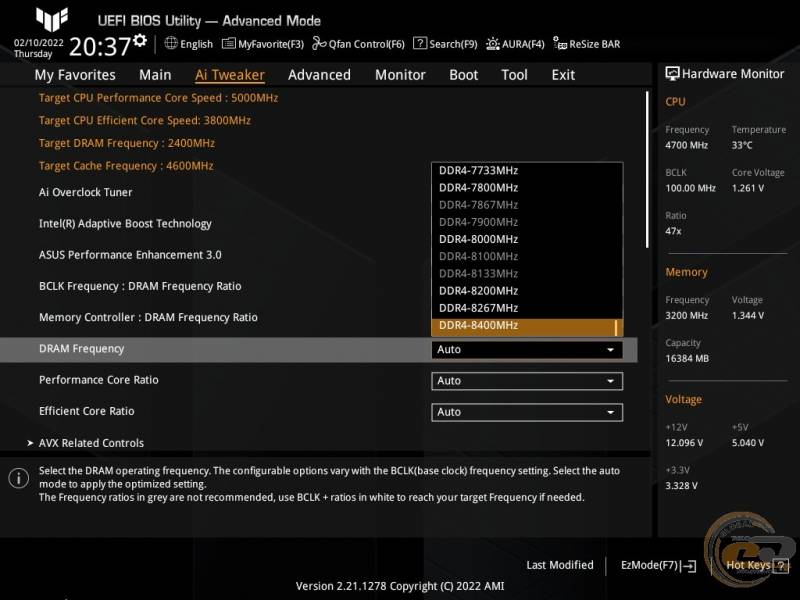800x600 pixels.
Task: Click the 02/10/2022 date text
Action: [x=39, y=43]
